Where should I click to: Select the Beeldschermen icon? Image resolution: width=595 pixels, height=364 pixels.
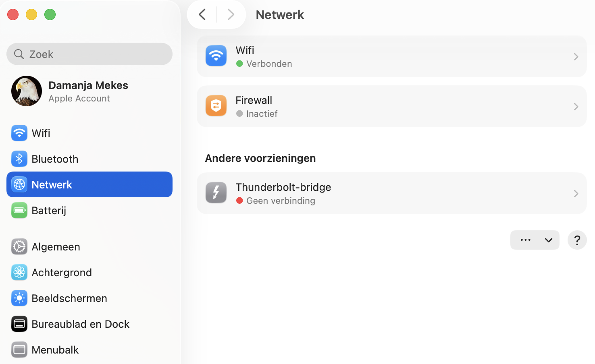point(19,298)
